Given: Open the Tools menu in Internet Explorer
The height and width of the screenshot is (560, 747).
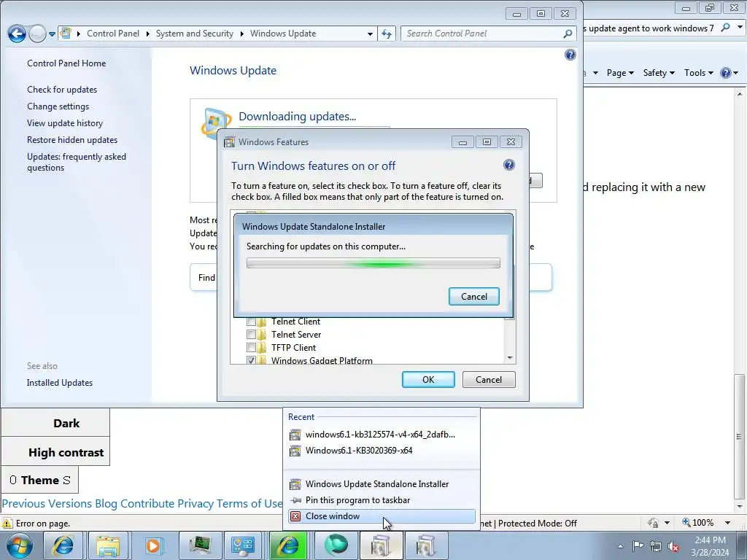Looking at the screenshot, I should pos(698,73).
